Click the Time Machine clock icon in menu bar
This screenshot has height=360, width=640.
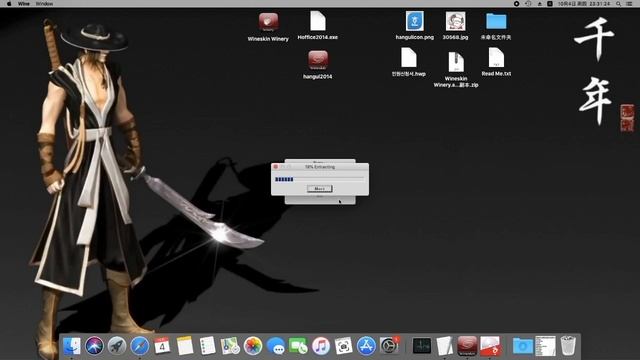tap(528, 4)
